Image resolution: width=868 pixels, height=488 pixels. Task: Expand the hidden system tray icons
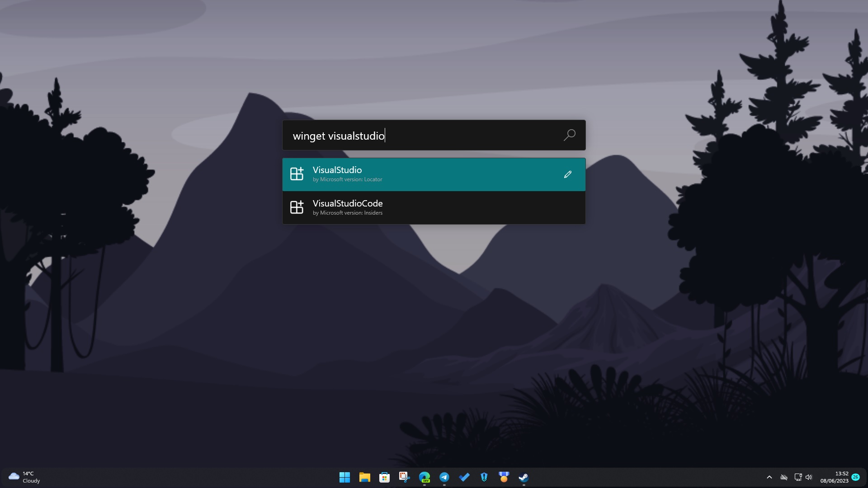point(769,477)
